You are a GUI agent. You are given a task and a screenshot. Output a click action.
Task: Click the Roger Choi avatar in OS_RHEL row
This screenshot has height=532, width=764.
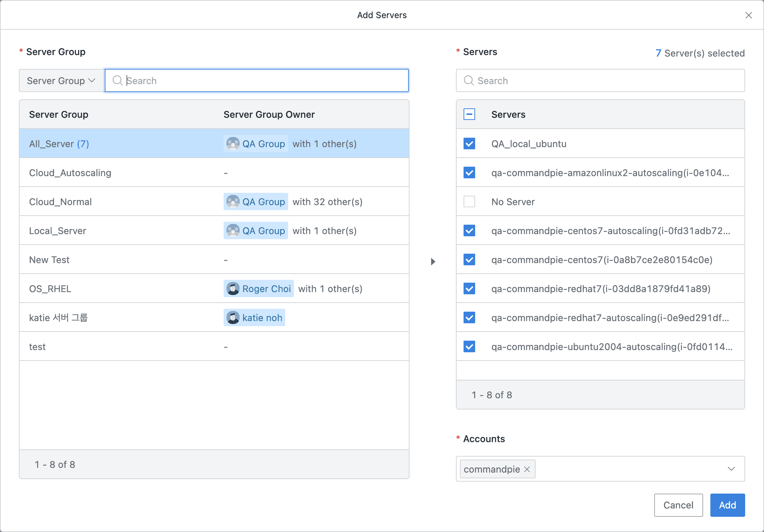(x=233, y=288)
